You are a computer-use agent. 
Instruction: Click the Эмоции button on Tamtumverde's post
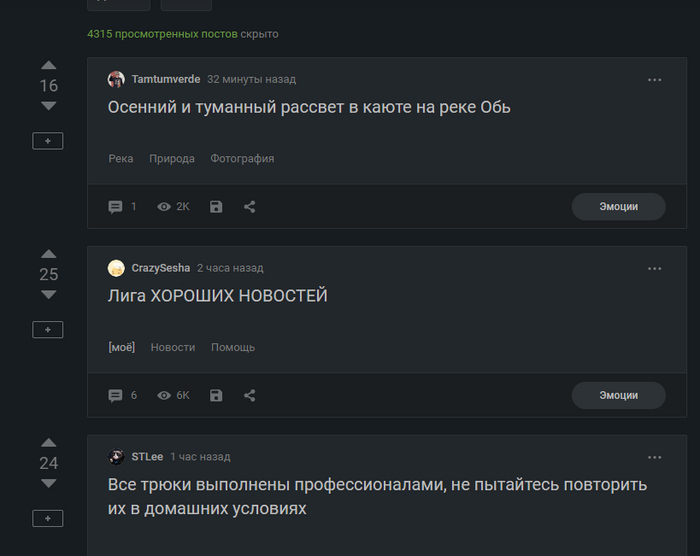coord(618,207)
